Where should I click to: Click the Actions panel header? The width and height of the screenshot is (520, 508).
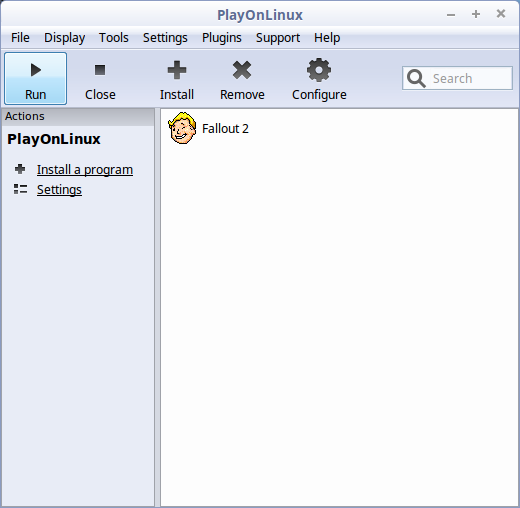pos(78,116)
